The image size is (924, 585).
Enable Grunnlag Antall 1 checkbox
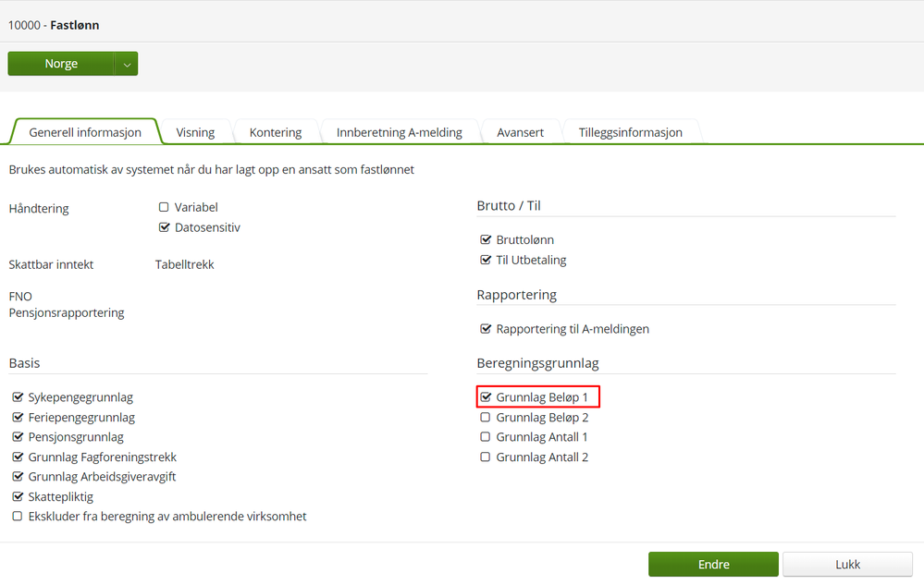tap(486, 437)
